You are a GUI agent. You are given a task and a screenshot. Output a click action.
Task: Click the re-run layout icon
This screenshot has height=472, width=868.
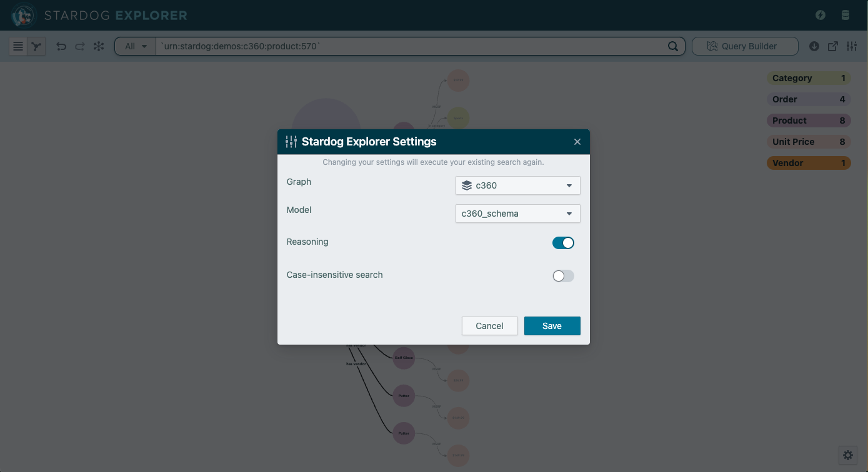tap(98, 46)
